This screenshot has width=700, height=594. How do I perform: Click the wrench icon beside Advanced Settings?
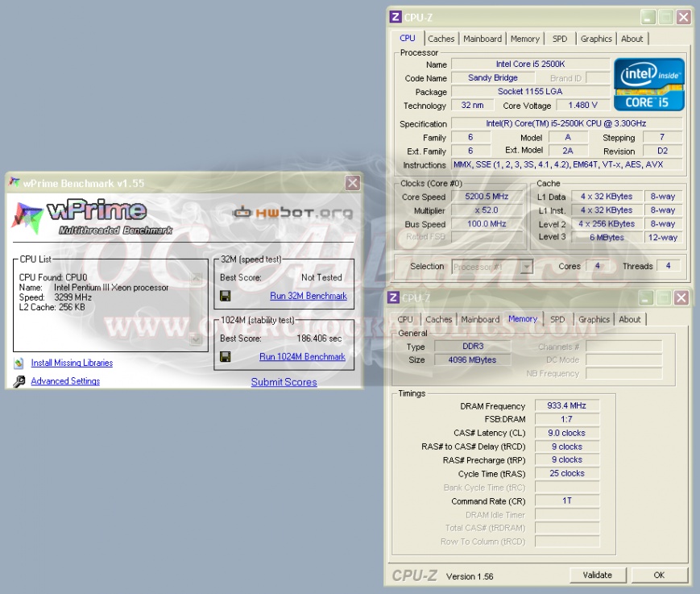(19, 381)
